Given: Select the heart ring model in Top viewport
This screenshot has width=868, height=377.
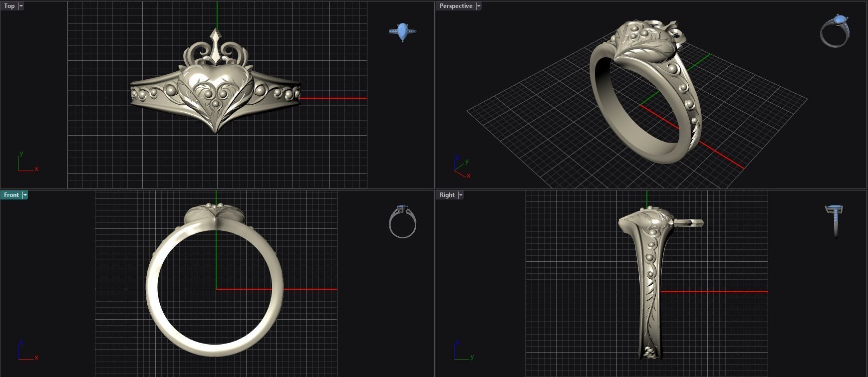Looking at the screenshot, I should [216, 81].
